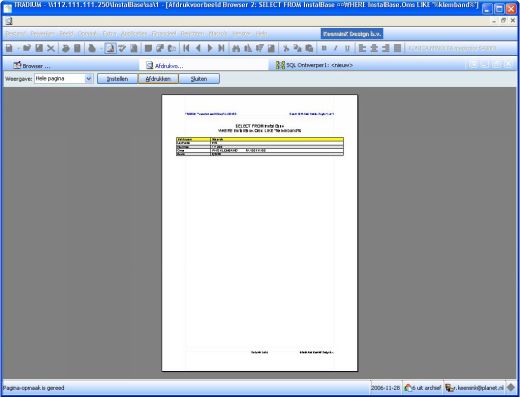Toggle underline formatting button
The image size is (520, 397).
(347, 48)
